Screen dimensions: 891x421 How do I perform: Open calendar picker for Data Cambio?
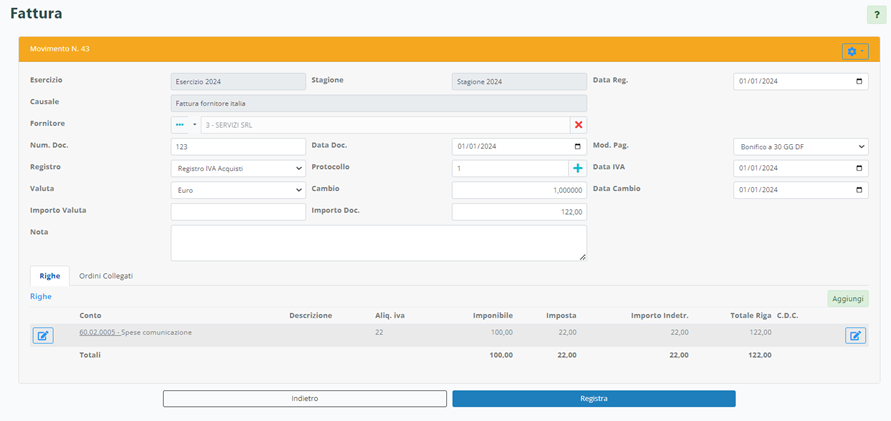tap(860, 190)
